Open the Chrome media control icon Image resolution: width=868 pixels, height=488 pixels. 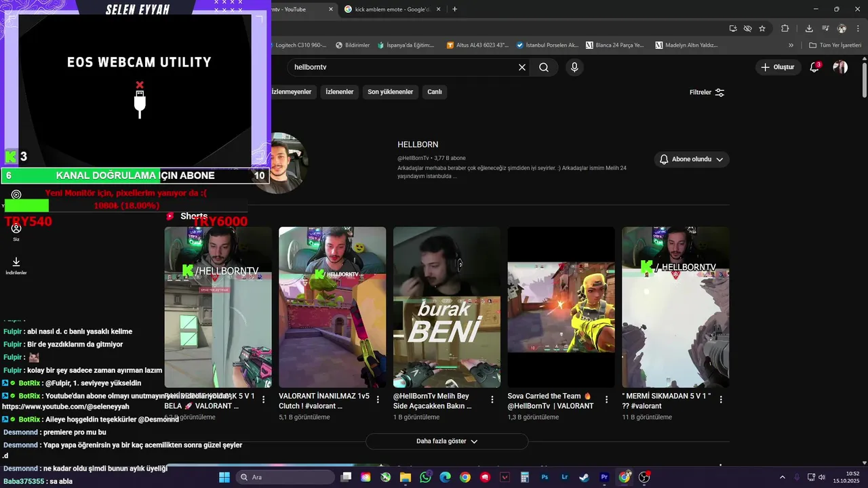[825, 28]
